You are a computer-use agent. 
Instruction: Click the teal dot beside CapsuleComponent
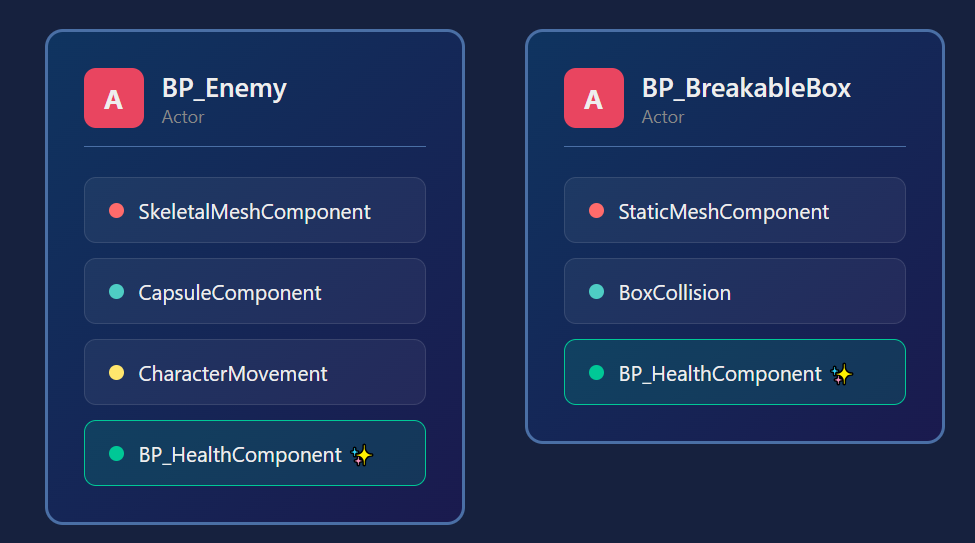pyautogui.click(x=116, y=292)
